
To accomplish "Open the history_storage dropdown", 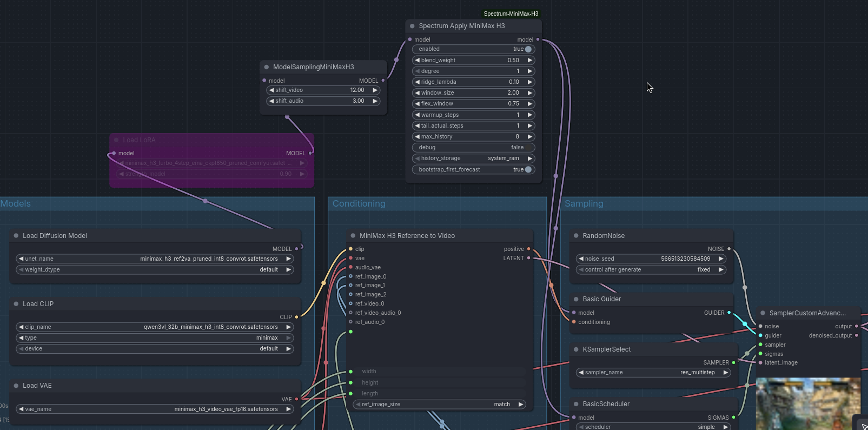I will point(474,158).
